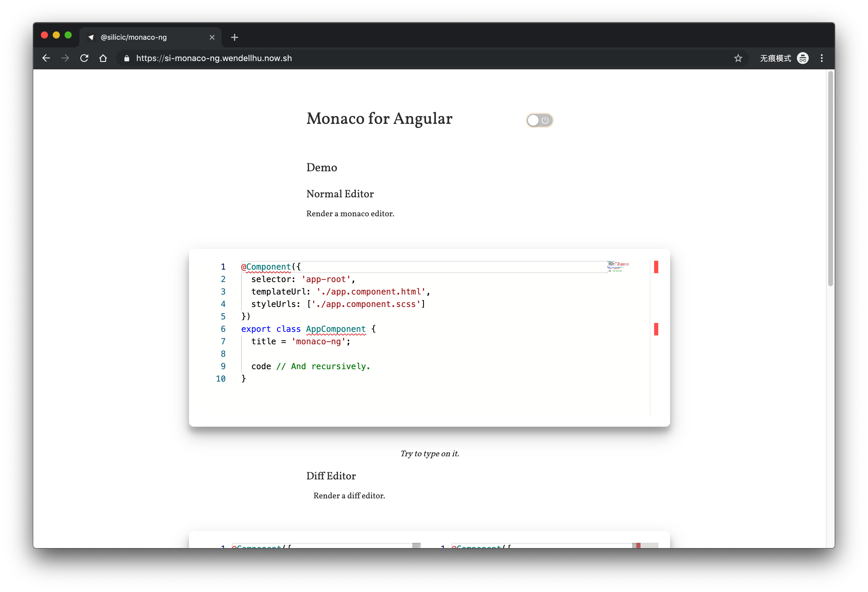This screenshot has height=592, width=868.
Task: Click the top red overview ruler marker
Action: (x=656, y=267)
